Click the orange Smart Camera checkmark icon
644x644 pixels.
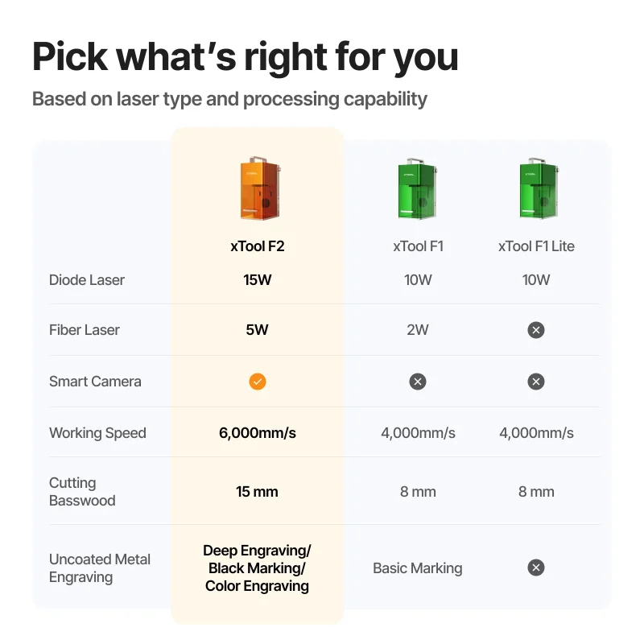click(x=258, y=382)
